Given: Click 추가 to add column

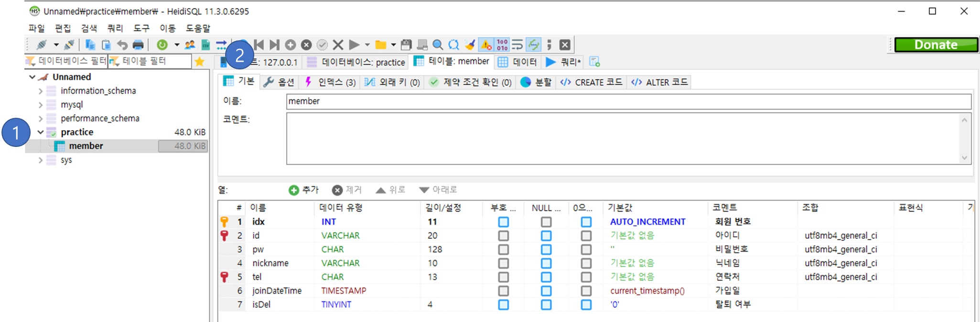Looking at the screenshot, I should tap(304, 190).
